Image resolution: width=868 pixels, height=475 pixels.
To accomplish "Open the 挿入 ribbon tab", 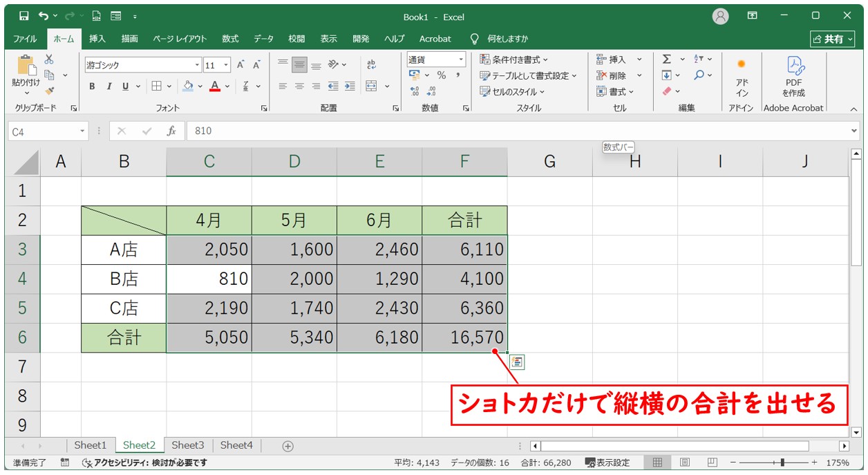I will [97, 39].
